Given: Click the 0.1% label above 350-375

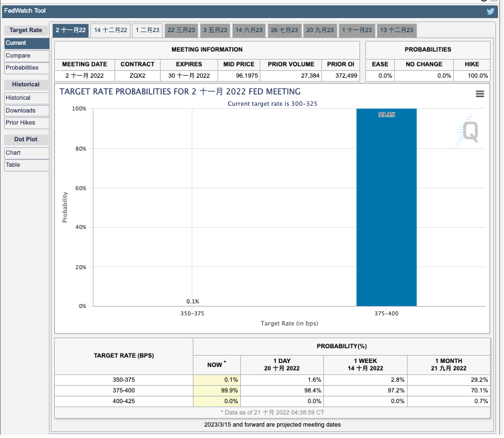Looking at the screenshot, I should point(193,301).
